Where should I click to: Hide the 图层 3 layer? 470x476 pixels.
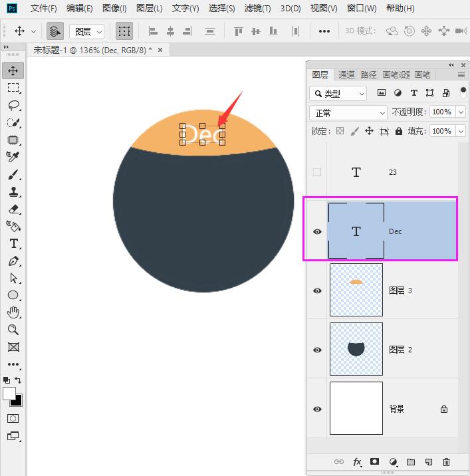click(x=317, y=291)
